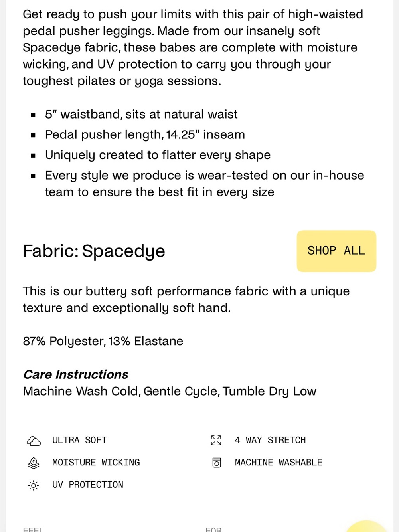The height and width of the screenshot is (532, 399).
Task: Select the ULTRA SOFT label text
Action: tap(79, 440)
